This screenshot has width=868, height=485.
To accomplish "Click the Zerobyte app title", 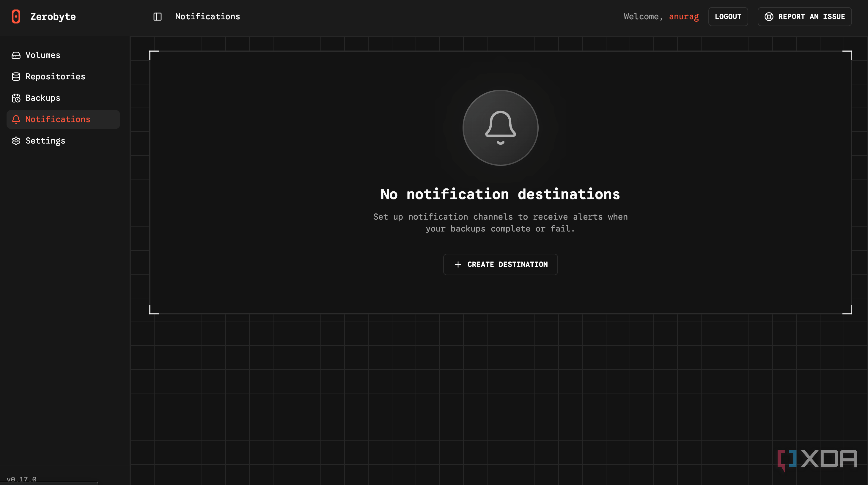I will point(53,17).
